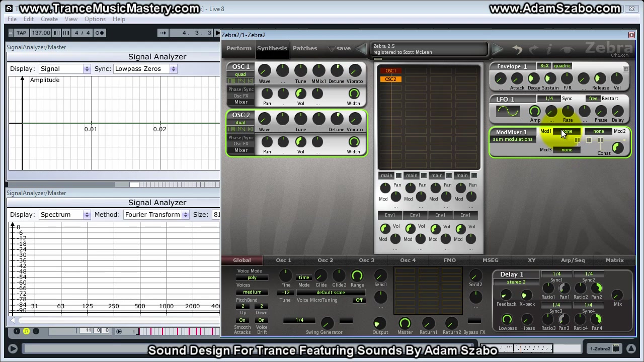This screenshot has width=644, height=362.
Task: Adjust the Delay 1 Lowpass knob
Action: click(507, 319)
